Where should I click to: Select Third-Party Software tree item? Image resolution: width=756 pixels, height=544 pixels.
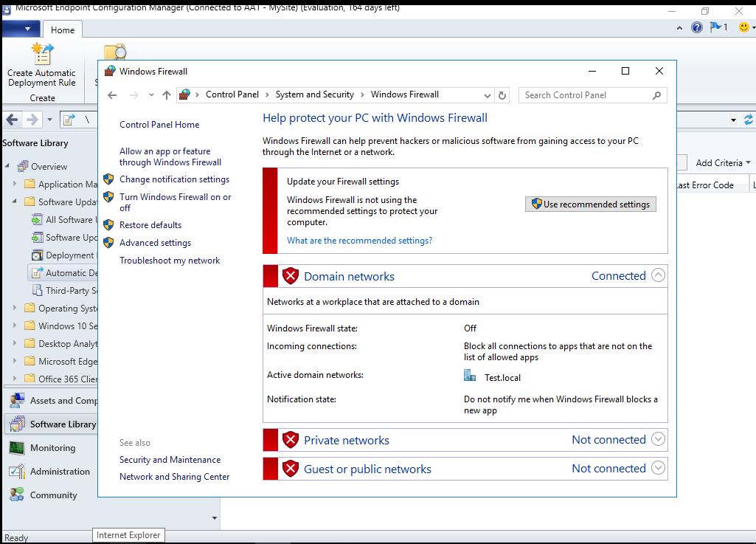click(64, 291)
